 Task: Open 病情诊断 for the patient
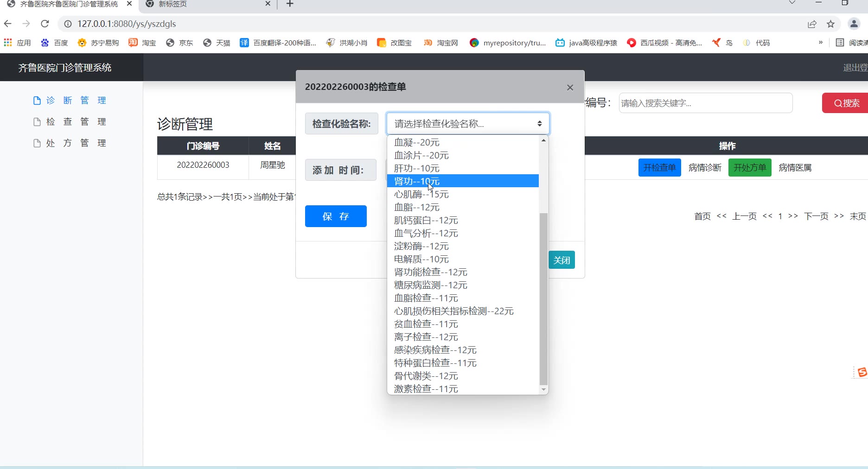pos(705,168)
